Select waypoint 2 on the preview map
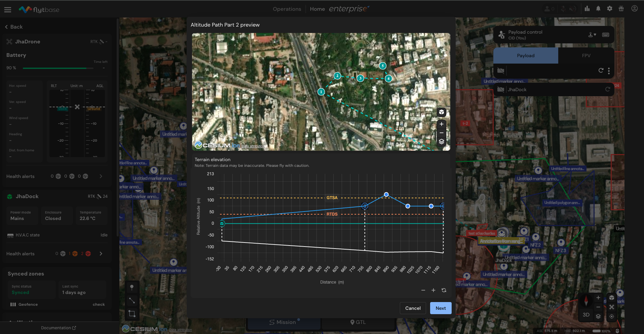 pyautogui.click(x=337, y=76)
